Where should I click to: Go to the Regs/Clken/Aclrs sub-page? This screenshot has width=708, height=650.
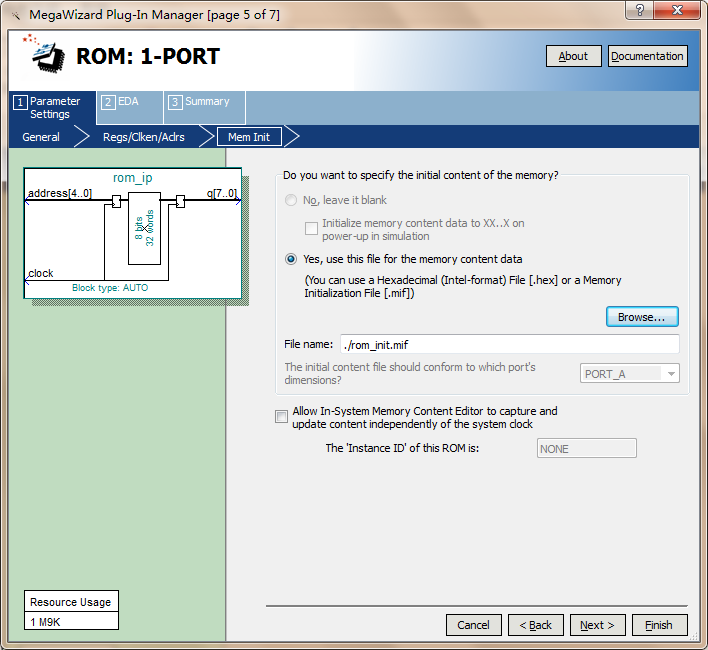(144, 137)
